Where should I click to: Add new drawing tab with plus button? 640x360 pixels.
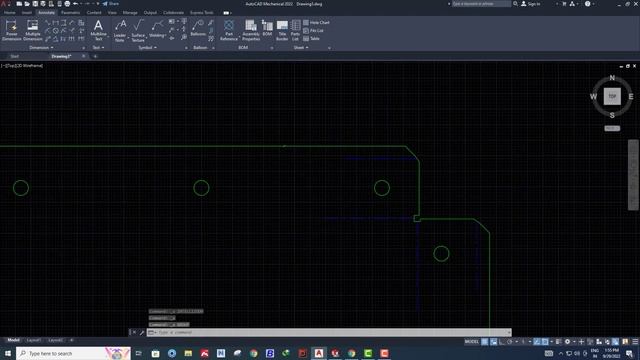pos(95,56)
